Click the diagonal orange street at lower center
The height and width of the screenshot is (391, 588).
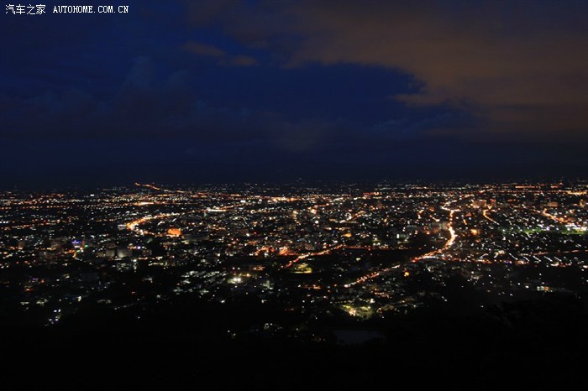point(378,273)
